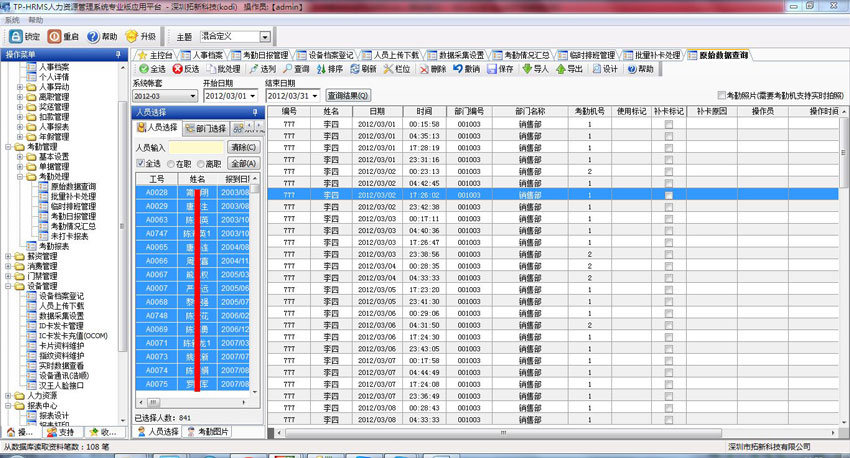Open 批量补卡处理 in the sidebar tree
Viewport: 850px width, 458px height.
tap(73, 196)
